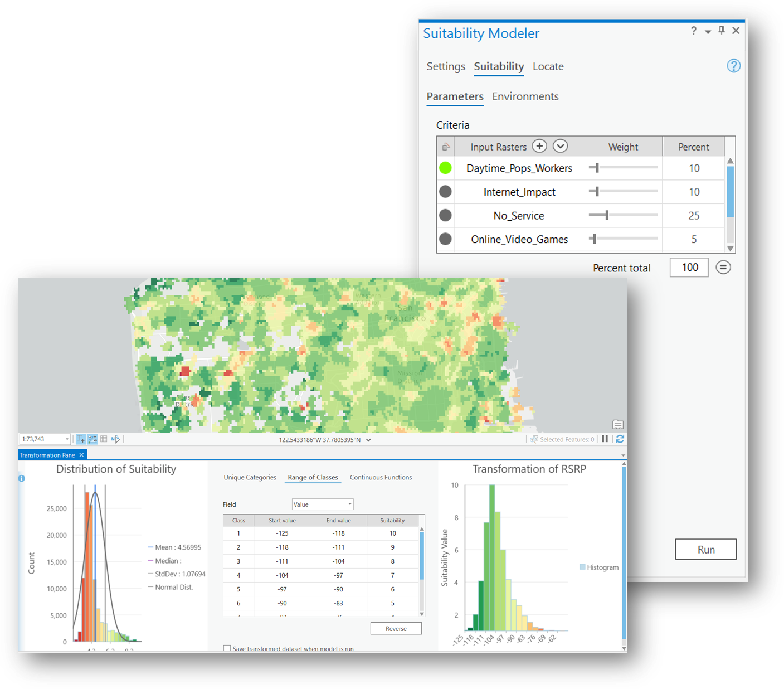Click the north arrow icon in the map status bar
The image size is (784, 689).
[115, 439]
